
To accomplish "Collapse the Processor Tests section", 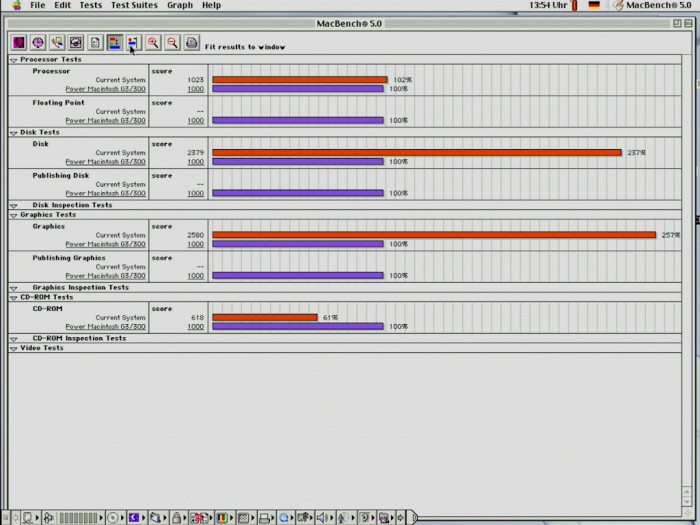I will 13,60.
